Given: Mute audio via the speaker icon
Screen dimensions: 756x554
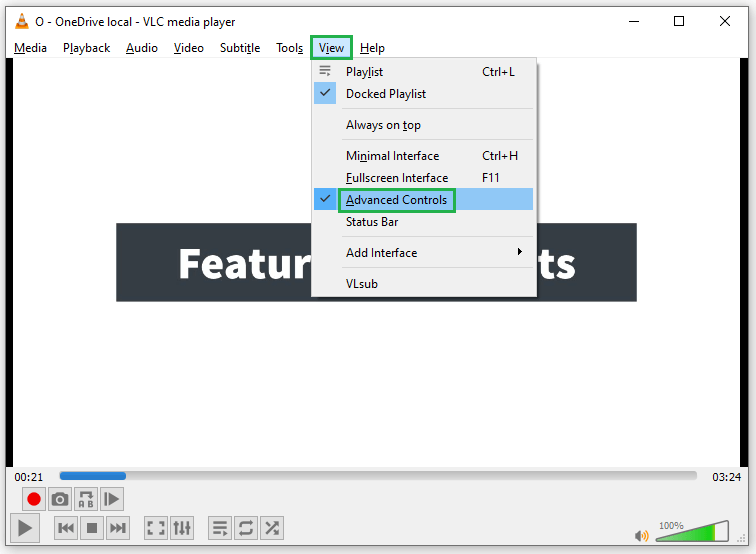Looking at the screenshot, I should [642, 536].
